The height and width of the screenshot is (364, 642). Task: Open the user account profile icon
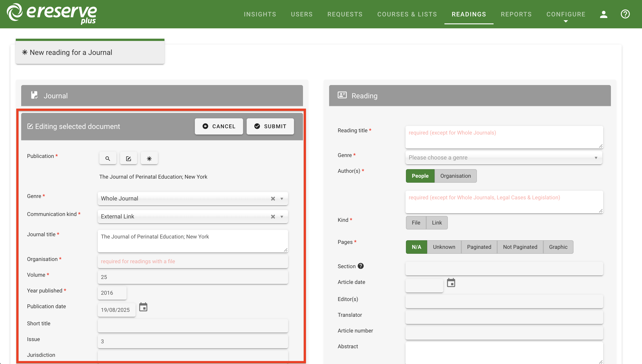pyautogui.click(x=603, y=14)
